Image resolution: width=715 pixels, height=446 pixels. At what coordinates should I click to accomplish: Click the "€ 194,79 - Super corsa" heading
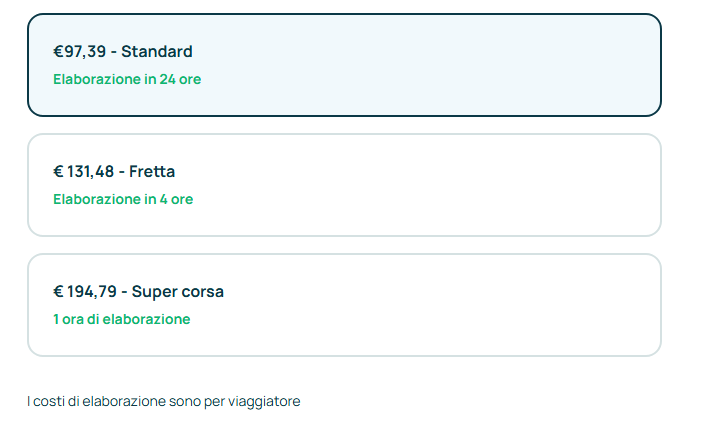click(138, 292)
